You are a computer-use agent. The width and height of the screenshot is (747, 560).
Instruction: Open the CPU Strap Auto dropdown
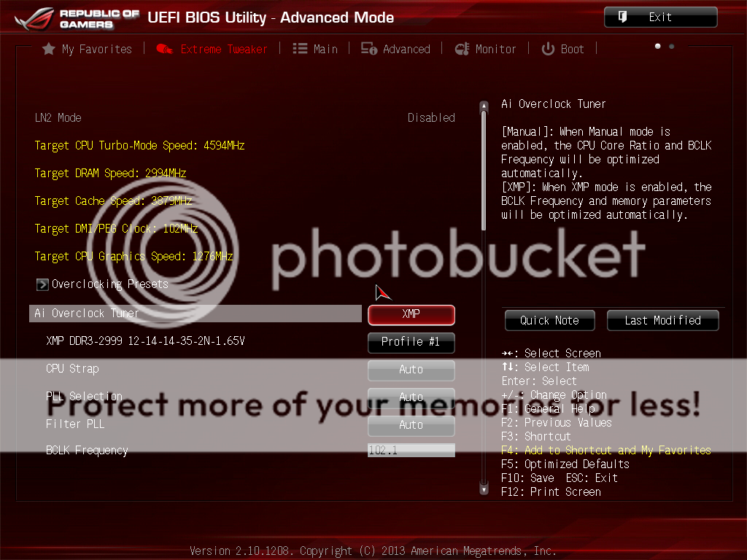[x=411, y=370]
